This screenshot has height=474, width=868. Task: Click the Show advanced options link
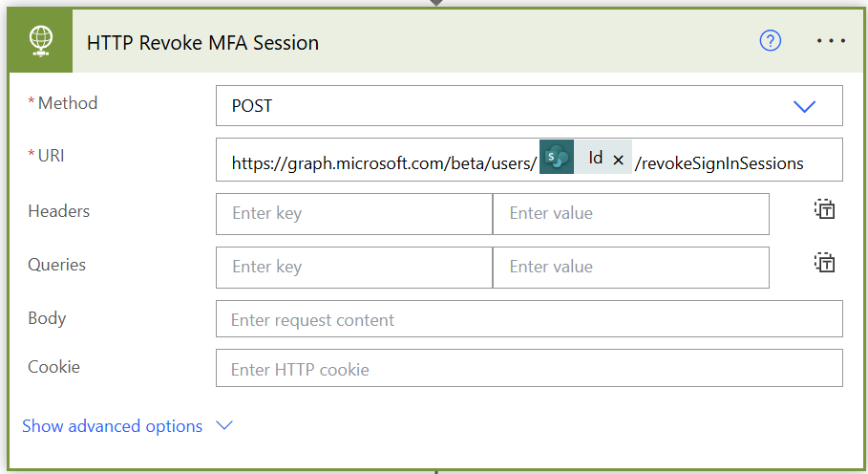coord(112,426)
